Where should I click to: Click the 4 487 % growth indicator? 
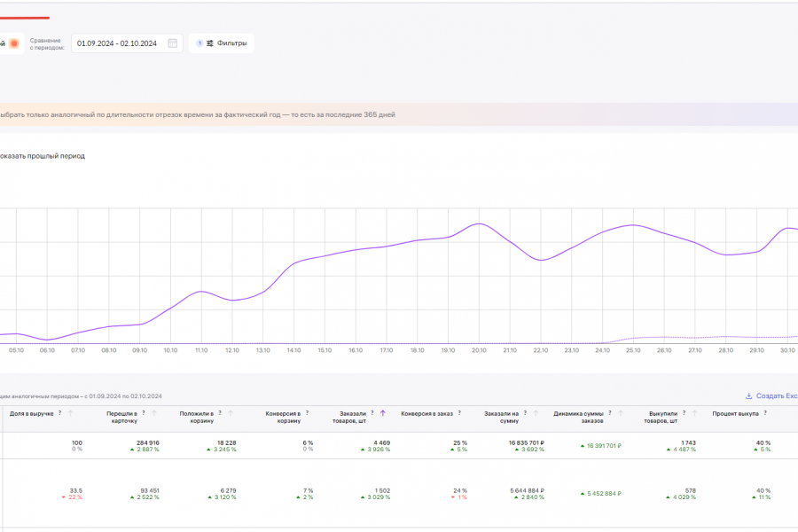click(682, 450)
